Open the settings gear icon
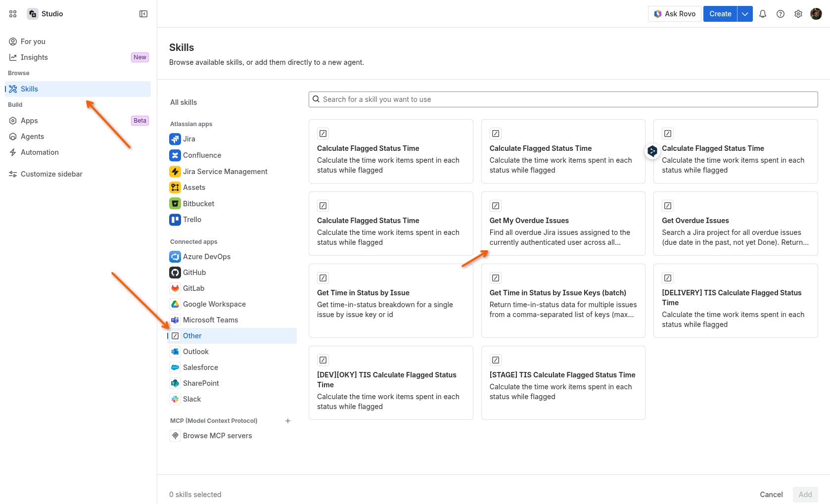The image size is (830, 504). [798, 14]
